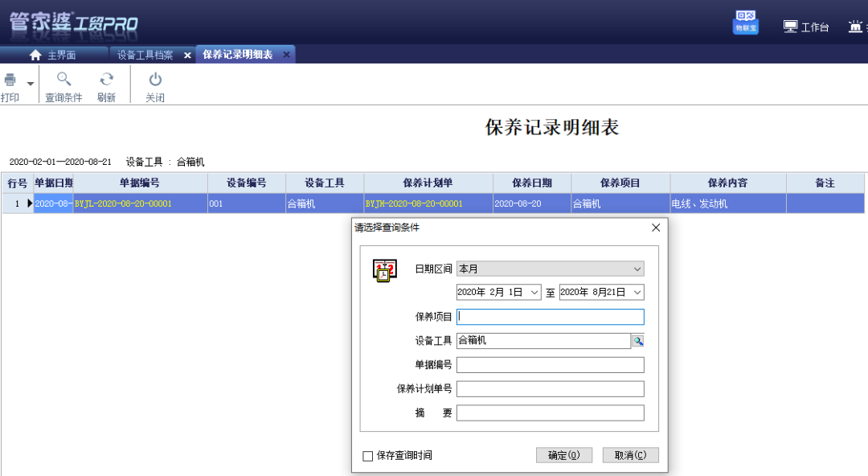Click the 工作台 workbench monitor icon
This screenshot has width=868, height=476.
pos(791,25)
